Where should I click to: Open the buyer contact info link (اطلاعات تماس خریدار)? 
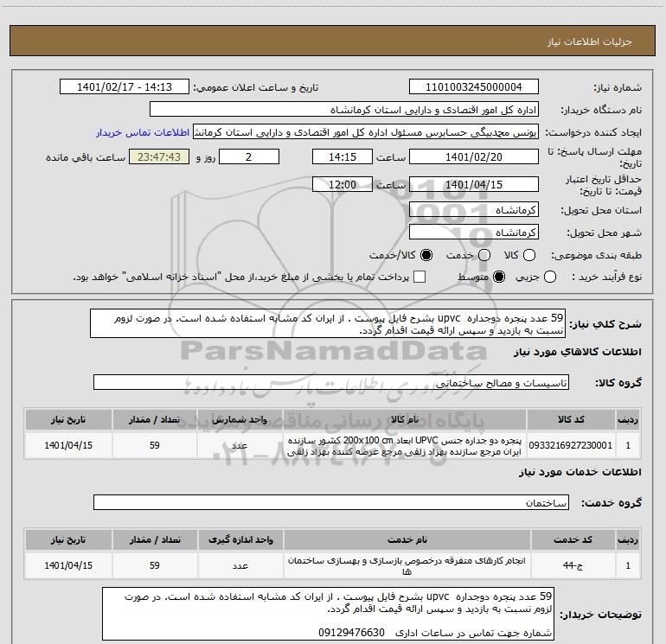[x=143, y=132]
